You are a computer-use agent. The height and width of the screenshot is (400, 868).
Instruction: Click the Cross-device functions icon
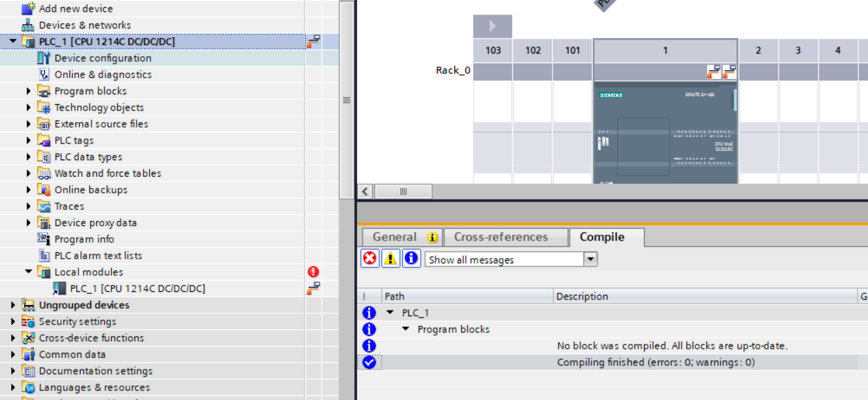click(28, 338)
